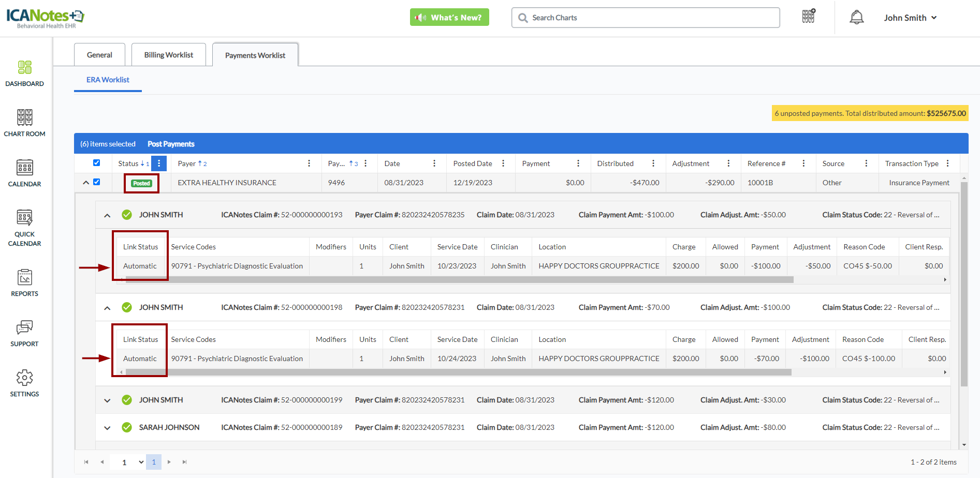Click the Search Charts input field
Screen dimensions: 980x478
652,18
